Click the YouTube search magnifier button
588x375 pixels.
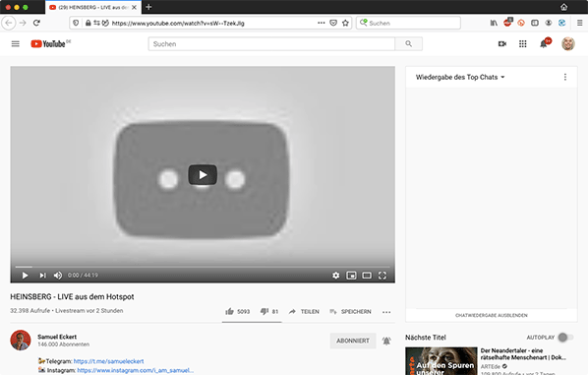[409, 44]
